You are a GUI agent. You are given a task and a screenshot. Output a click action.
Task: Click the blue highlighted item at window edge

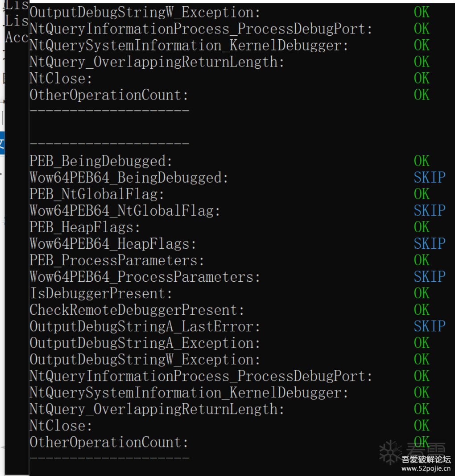coord(2,143)
